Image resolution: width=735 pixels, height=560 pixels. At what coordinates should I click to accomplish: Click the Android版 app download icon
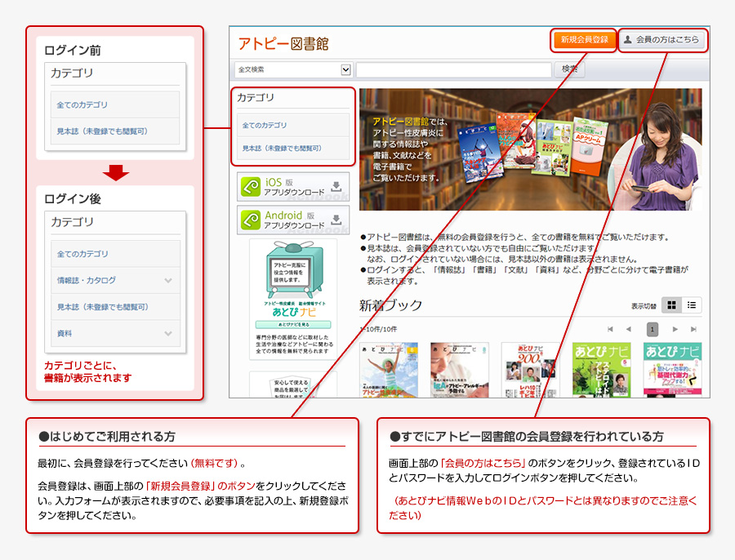[x=250, y=219]
